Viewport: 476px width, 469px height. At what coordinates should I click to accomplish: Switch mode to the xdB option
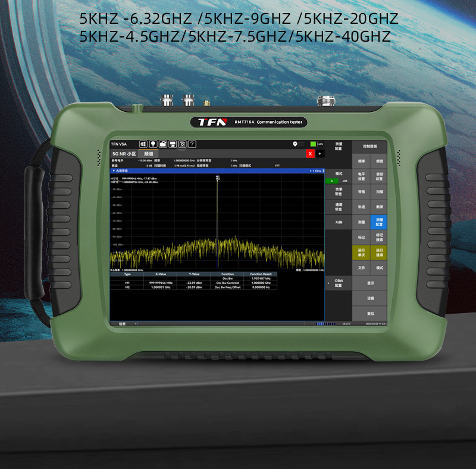coord(345,181)
